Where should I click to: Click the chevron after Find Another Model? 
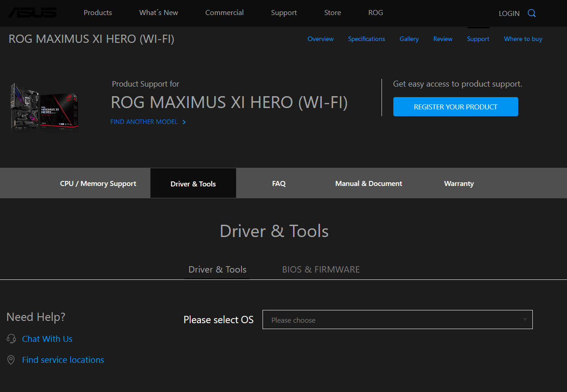184,122
